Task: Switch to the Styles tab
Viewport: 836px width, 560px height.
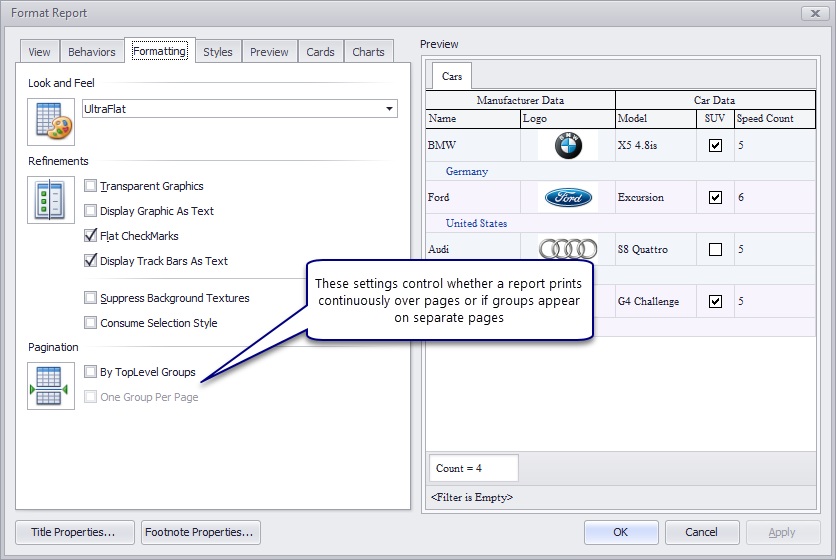Action: [217, 52]
